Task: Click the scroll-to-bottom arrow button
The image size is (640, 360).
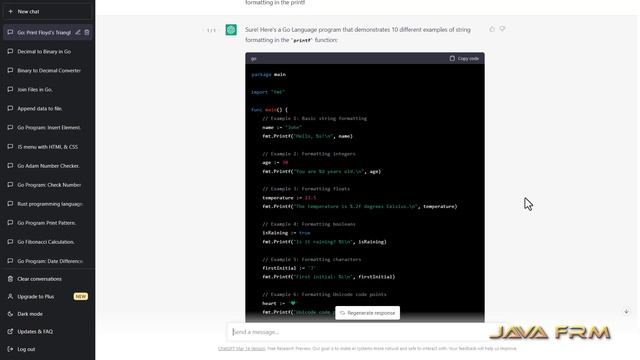Action: (626, 311)
